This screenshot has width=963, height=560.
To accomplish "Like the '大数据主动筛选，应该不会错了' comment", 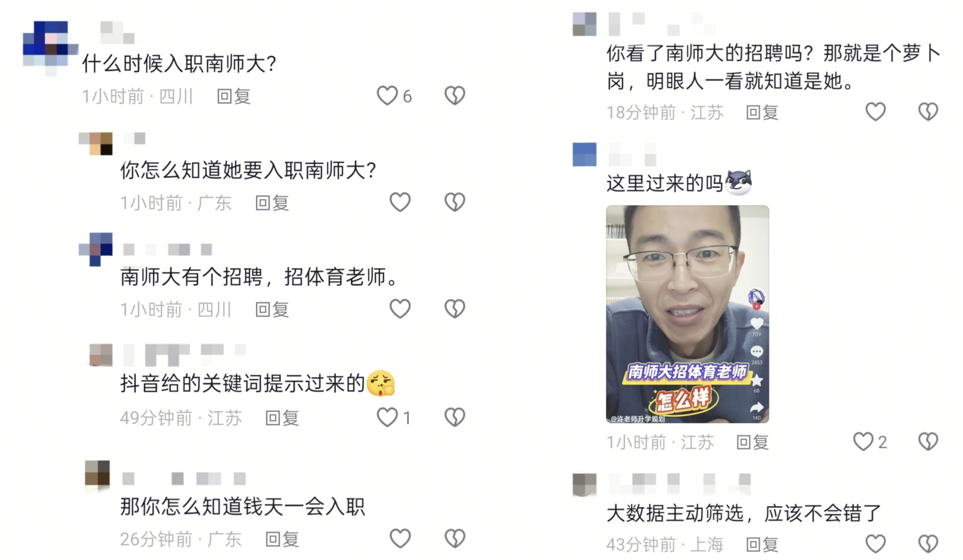I will (x=876, y=544).
